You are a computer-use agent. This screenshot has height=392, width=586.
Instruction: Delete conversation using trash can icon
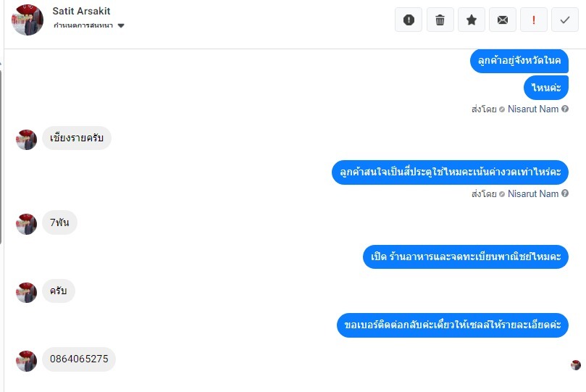click(440, 20)
